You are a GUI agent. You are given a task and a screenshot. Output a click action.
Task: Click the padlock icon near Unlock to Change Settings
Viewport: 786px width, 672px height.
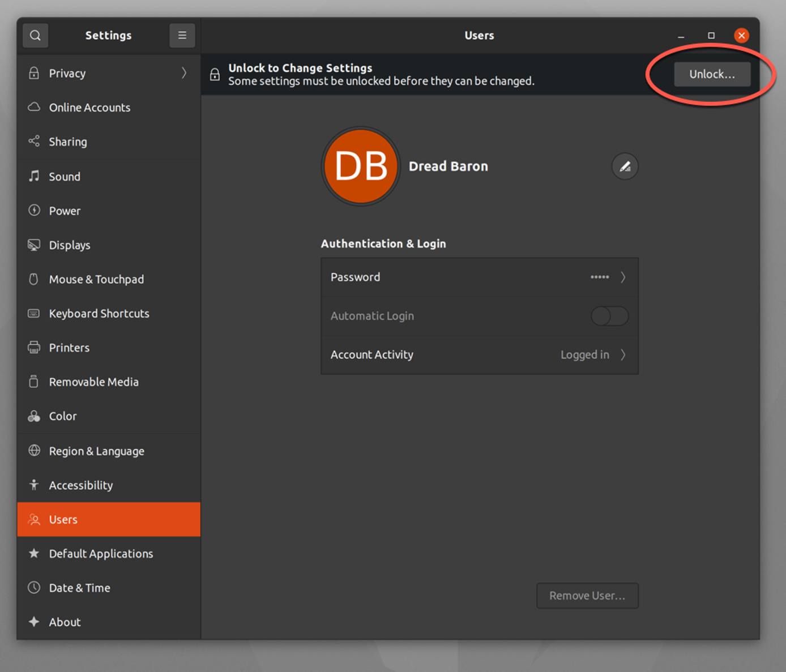point(215,74)
